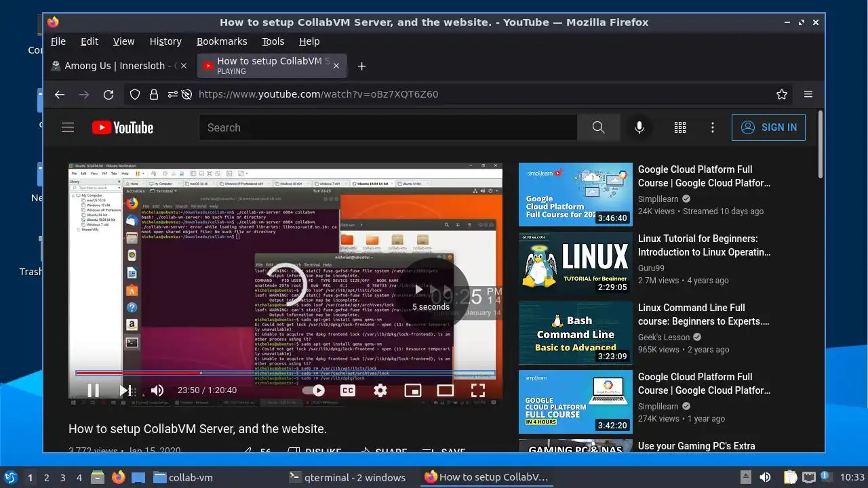Switch to qterminal taskbar group
Viewport: 868px width, 488px height.
(347, 477)
